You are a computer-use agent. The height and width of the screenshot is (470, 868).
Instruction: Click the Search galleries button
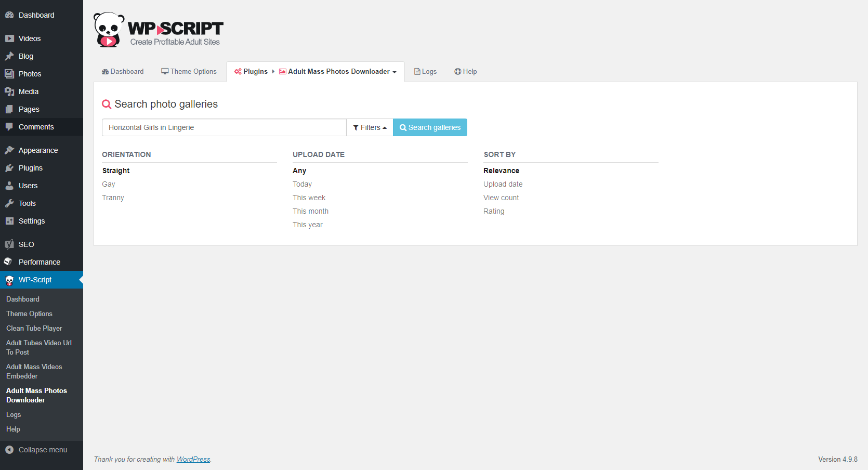point(430,127)
